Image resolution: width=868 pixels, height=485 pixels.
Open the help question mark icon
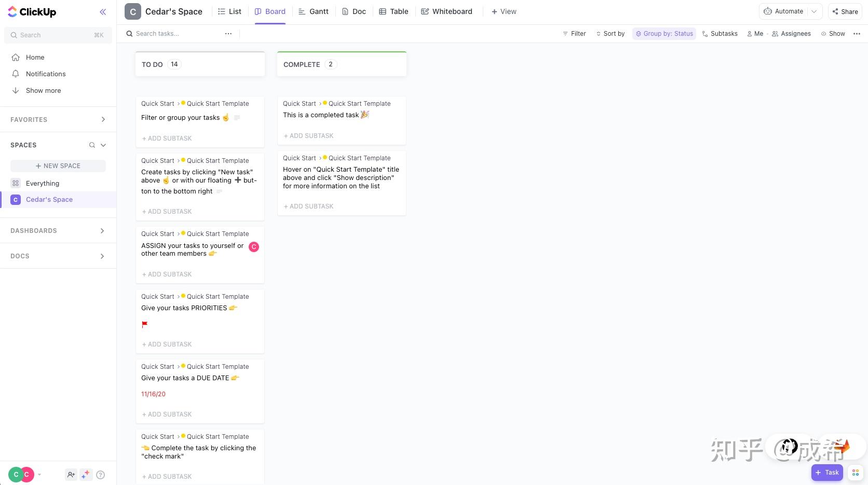click(x=101, y=475)
